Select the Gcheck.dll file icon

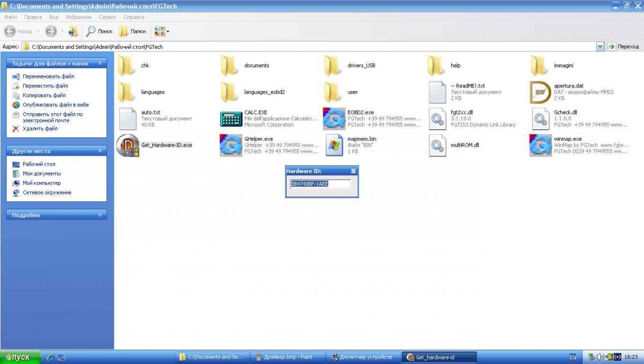pos(540,119)
